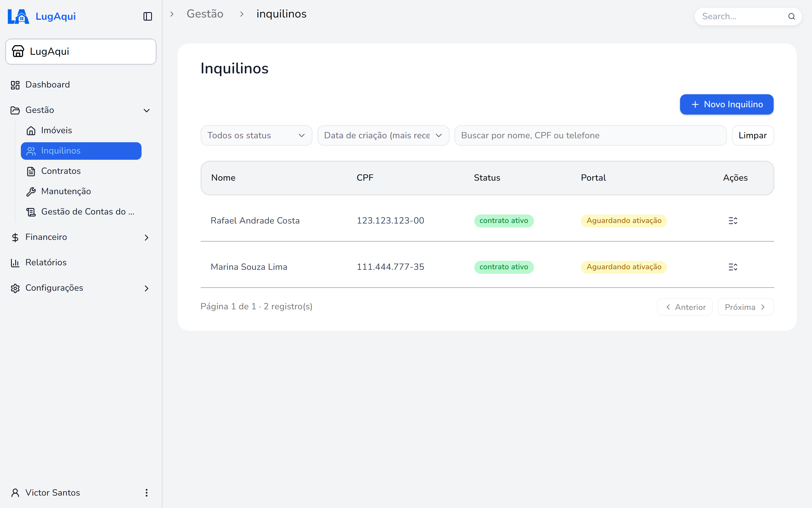Click the magnifier search icon
The height and width of the screenshot is (508, 812).
(x=791, y=16)
